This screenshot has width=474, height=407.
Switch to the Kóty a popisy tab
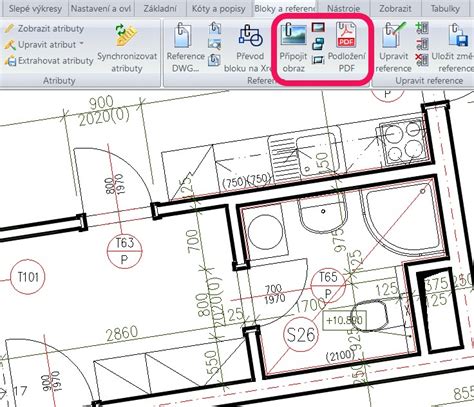219,9
